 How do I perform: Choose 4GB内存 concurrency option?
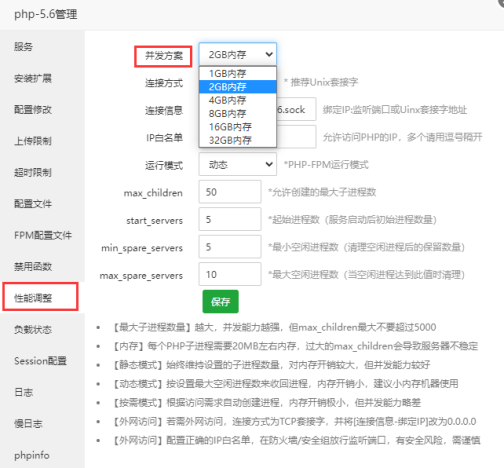(238, 100)
